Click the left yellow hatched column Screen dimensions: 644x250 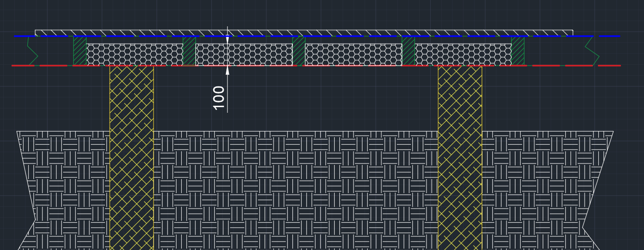131,155
